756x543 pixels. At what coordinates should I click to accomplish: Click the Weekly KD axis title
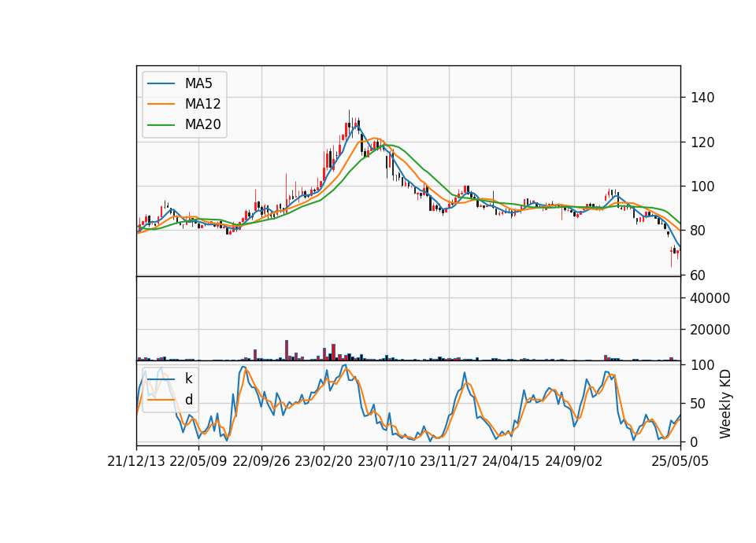click(x=725, y=404)
